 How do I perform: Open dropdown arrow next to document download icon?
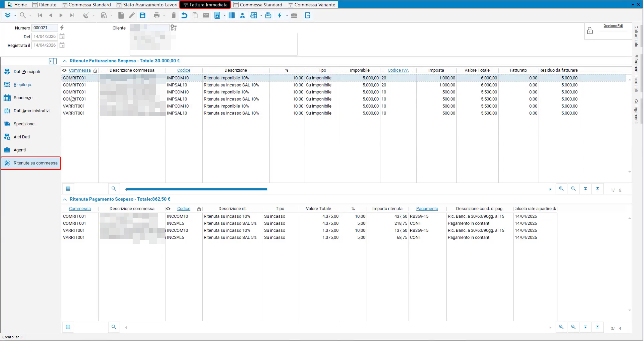[224, 16]
